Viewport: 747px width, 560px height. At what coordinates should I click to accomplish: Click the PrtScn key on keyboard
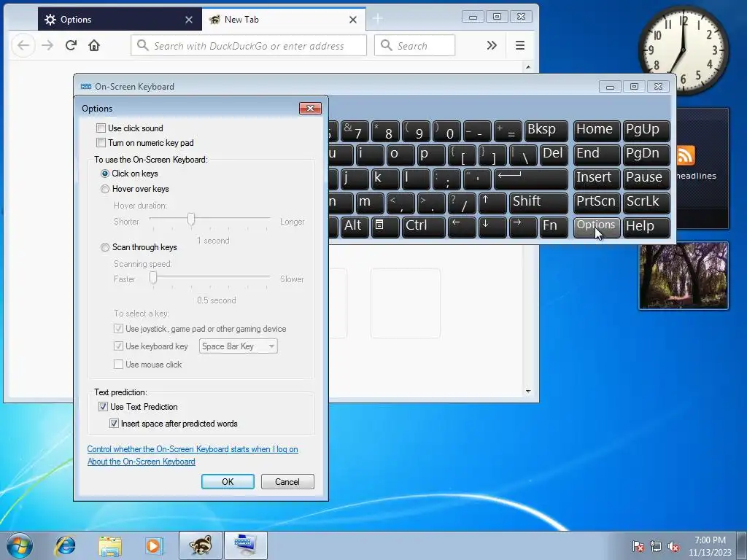597,203
